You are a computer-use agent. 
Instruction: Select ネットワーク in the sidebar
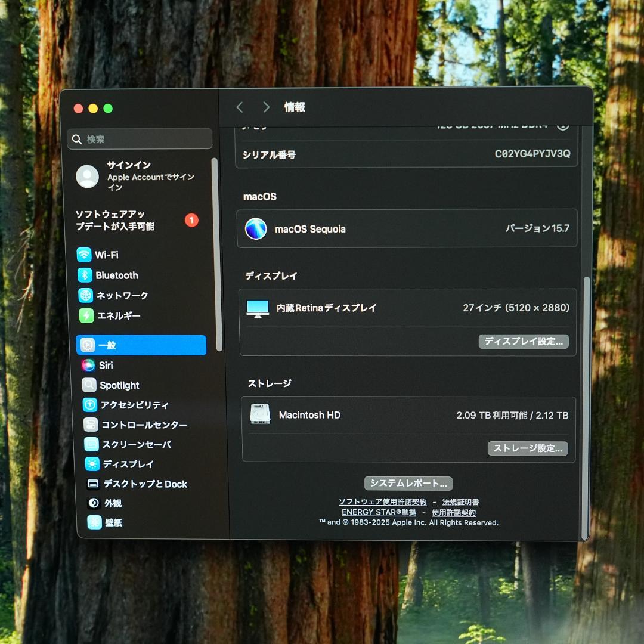(123, 295)
